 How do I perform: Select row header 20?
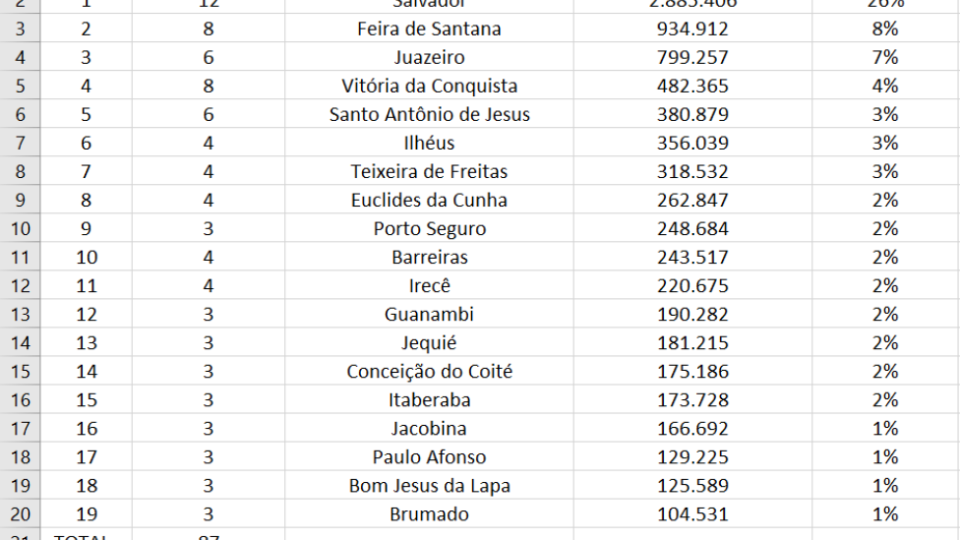click(x=20, y=514)
